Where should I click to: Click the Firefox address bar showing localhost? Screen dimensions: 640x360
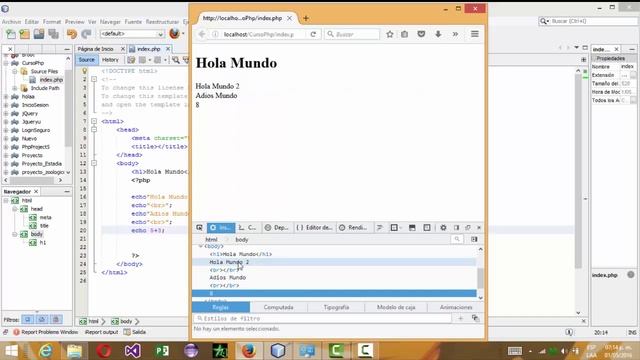pyautogui.click(x=260, y=34)
